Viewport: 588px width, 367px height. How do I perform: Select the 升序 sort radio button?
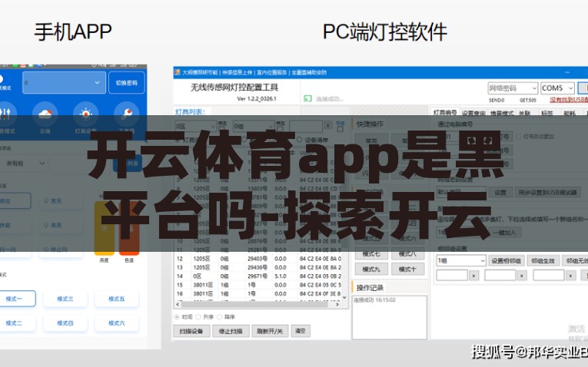pyautogui.click(x=198, y=317)
